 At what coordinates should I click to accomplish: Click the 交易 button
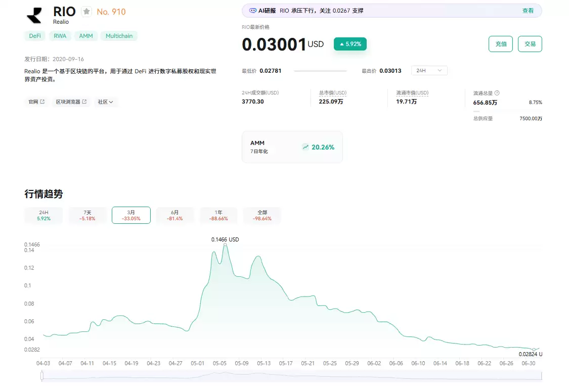click(x=530, y=44)
